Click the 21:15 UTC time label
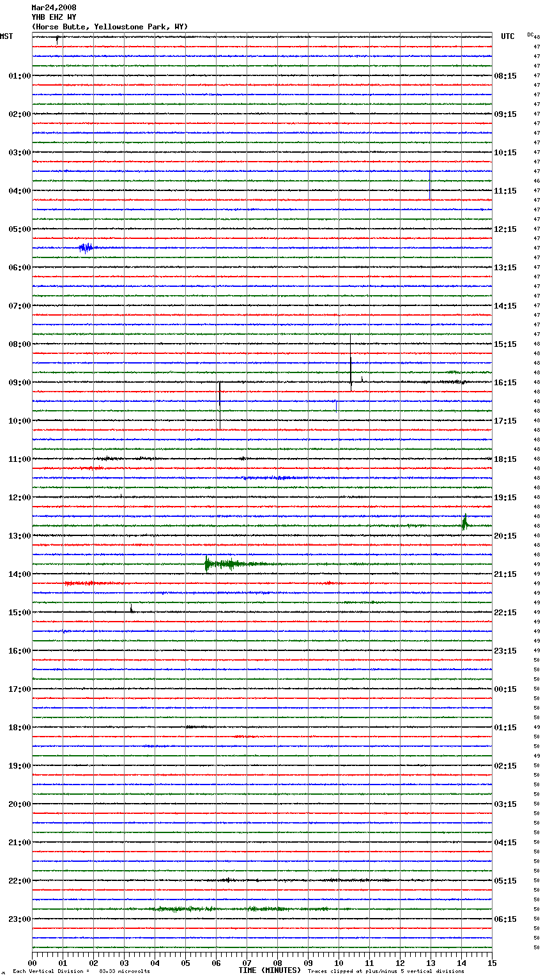The height and width of the screenshot is (980, 543). (x=505, y=574)
